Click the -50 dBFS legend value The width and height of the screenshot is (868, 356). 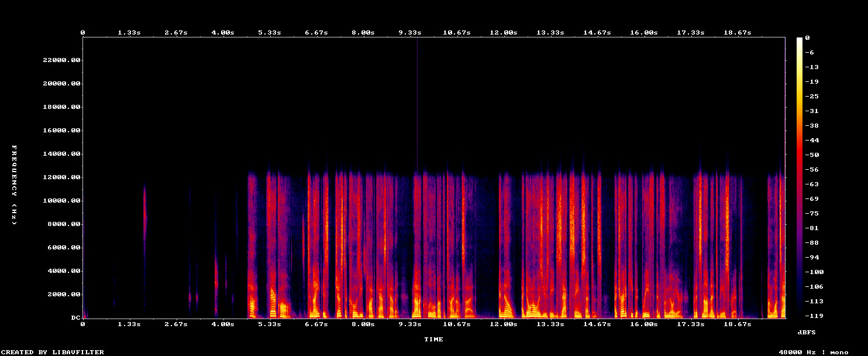(811, 155)
